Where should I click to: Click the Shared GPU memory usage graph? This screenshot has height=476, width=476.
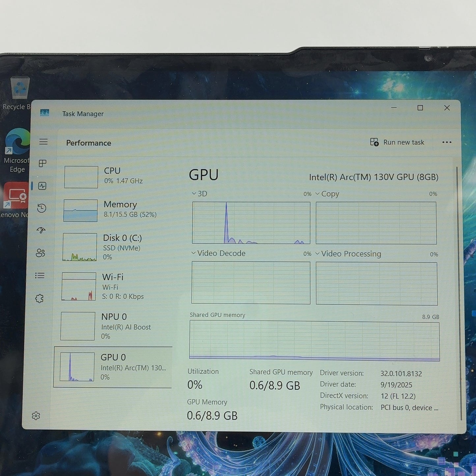tap(315, 341)
